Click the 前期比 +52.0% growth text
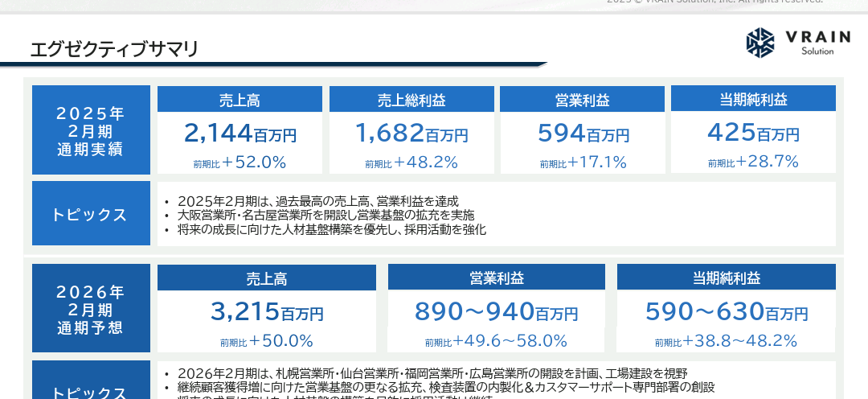Viewport: 868px width, 399px height. [240, 162]
